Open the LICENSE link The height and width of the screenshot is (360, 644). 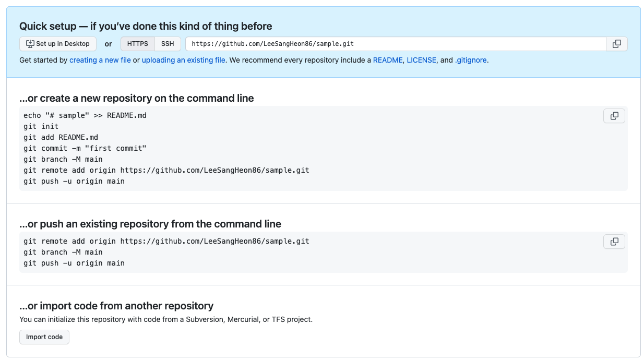[x=421, y=60]
